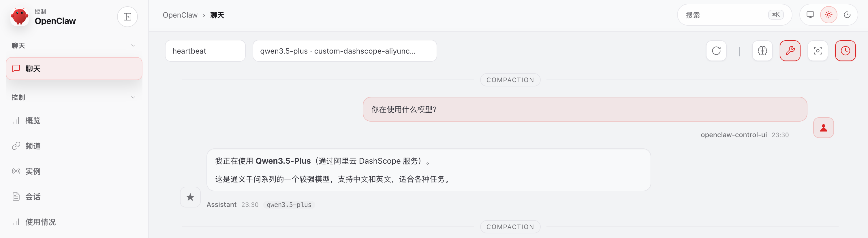The width and height of the screenshot is (868, 238).
Task: Toggle the brain thinking icon
Action: pyautogui.click(x=762, y=51)
